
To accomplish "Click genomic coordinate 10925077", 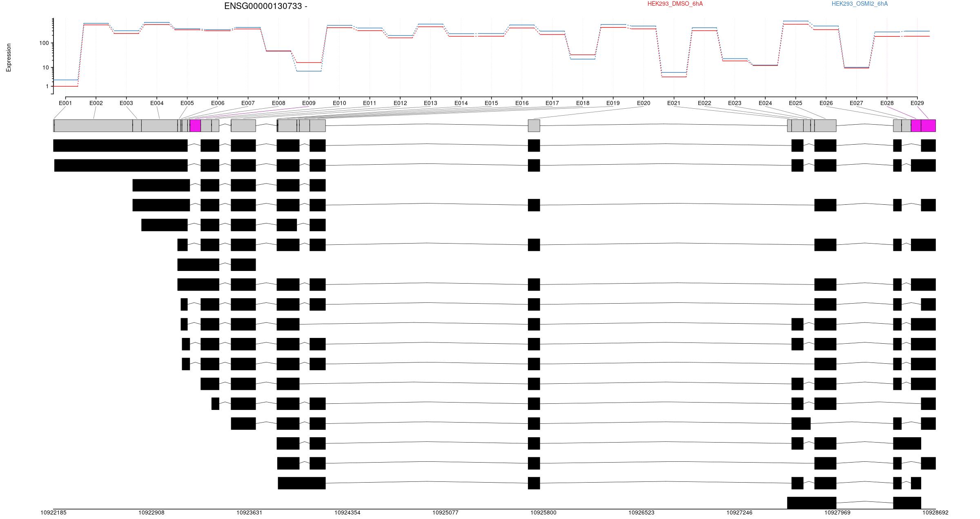I will (x=445, y=512).
